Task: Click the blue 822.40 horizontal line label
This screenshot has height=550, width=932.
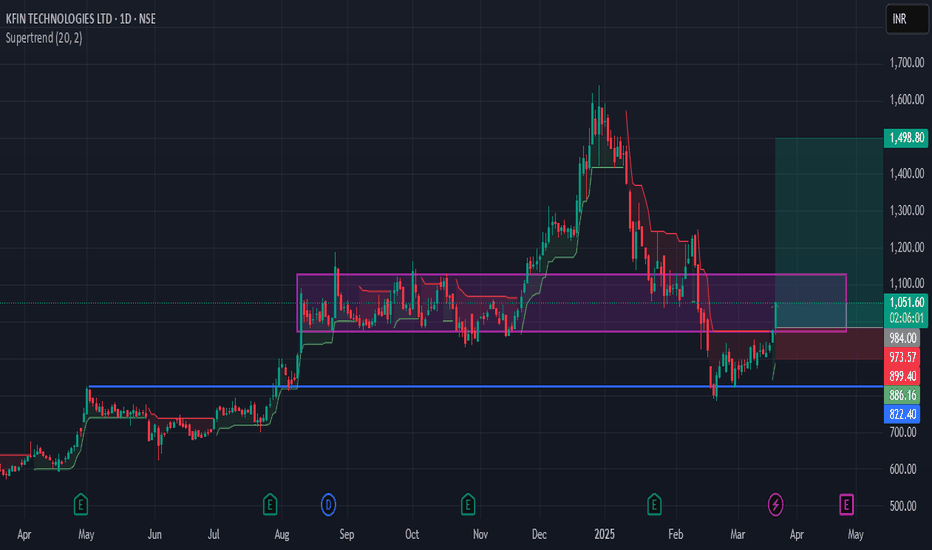Action: click(x=902, y=414)
